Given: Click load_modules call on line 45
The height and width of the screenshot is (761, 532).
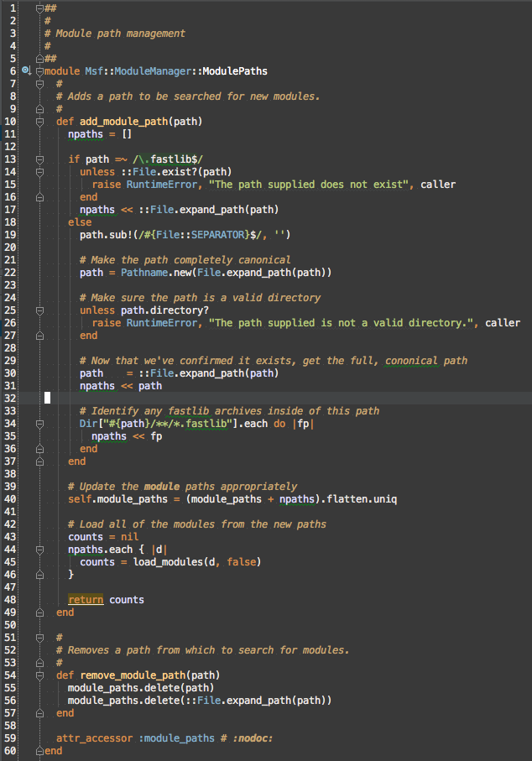Looking at the screenshot, I should tap(168, 562).
